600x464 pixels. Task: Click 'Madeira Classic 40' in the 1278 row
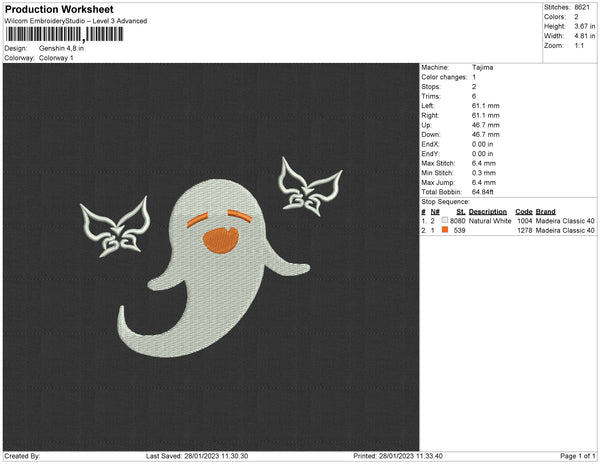pos(565,230)
